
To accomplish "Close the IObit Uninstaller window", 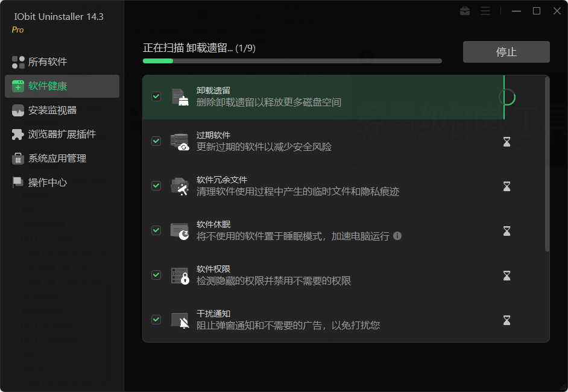I will [557, 11].
